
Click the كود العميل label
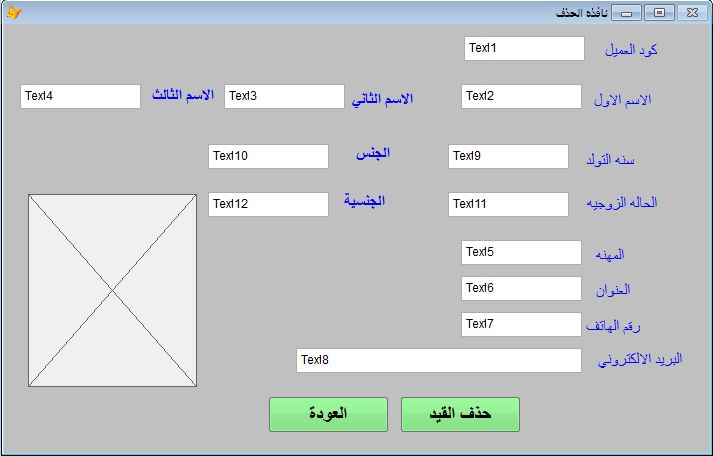coord(631,50)
